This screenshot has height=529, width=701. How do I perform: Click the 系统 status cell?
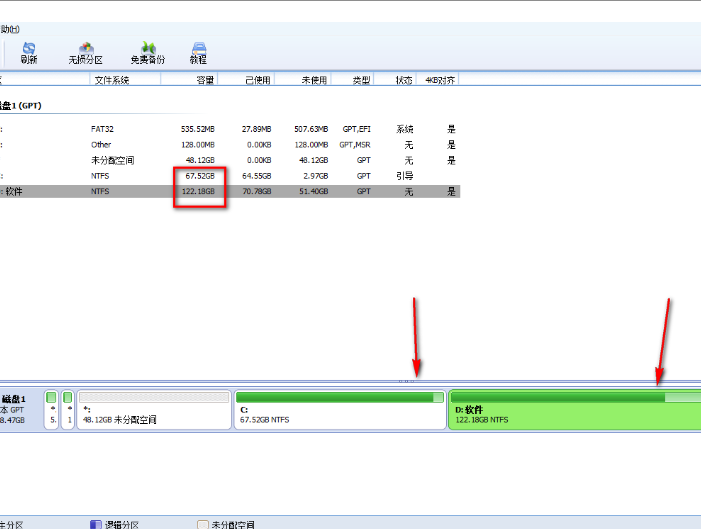405,129
